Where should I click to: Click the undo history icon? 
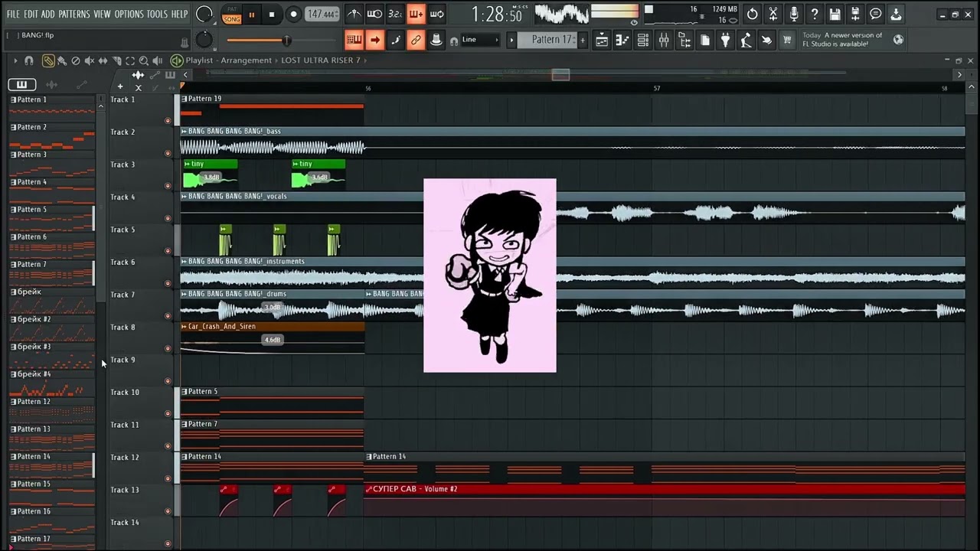pyautogui.click(x=753, y=14)
